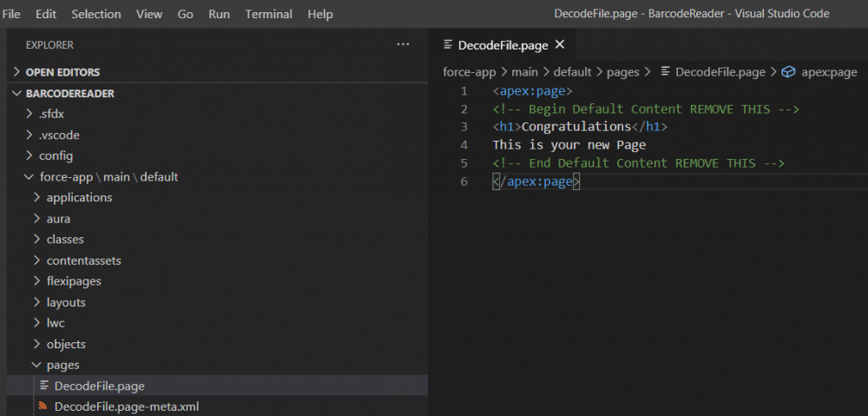Expand the Open Editors section
The height and width of the screenshot is (416, 868).
[x=16, y=72]
